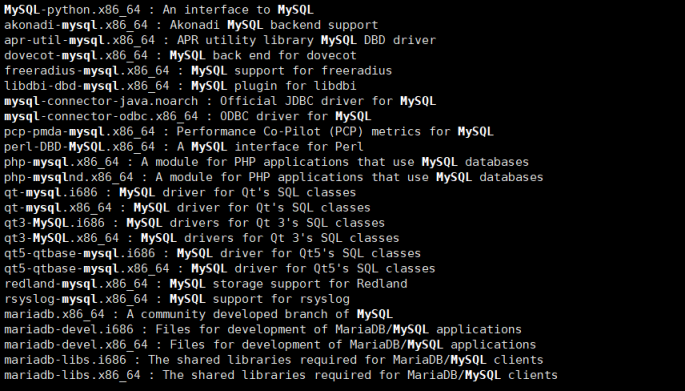
Task: Click the freeradius-mysql.x86_64 package text
Action: point(86,71)
